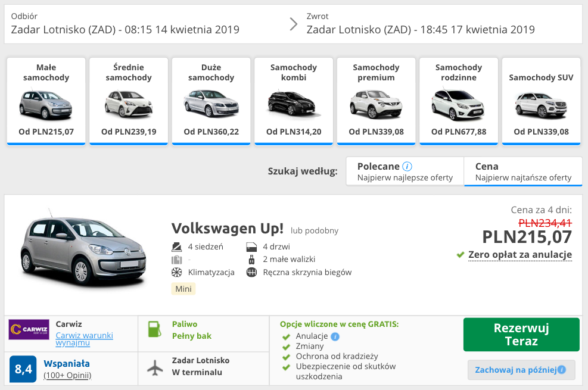The height and width of the screenshot is (390, 588).
Task: Click the info icon beside Anulacje
Action: [x=335, y=336]
